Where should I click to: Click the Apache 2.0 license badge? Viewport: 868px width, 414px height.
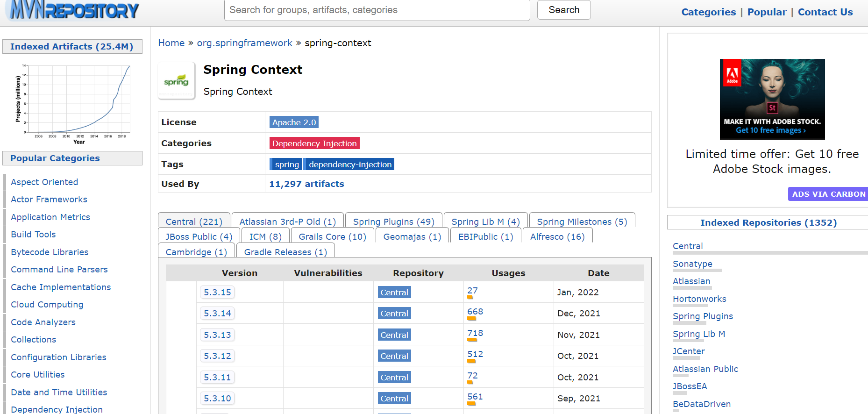294,122
